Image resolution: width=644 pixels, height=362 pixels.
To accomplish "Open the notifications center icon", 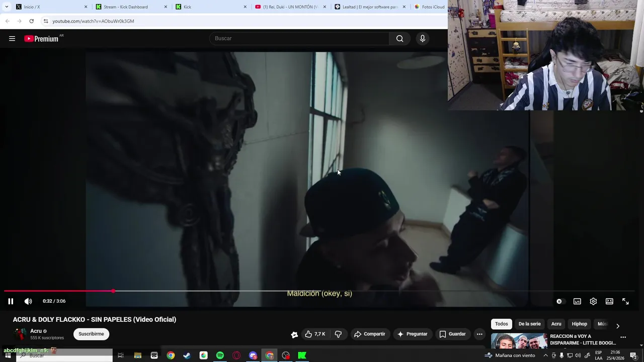I will click(633, 355).
